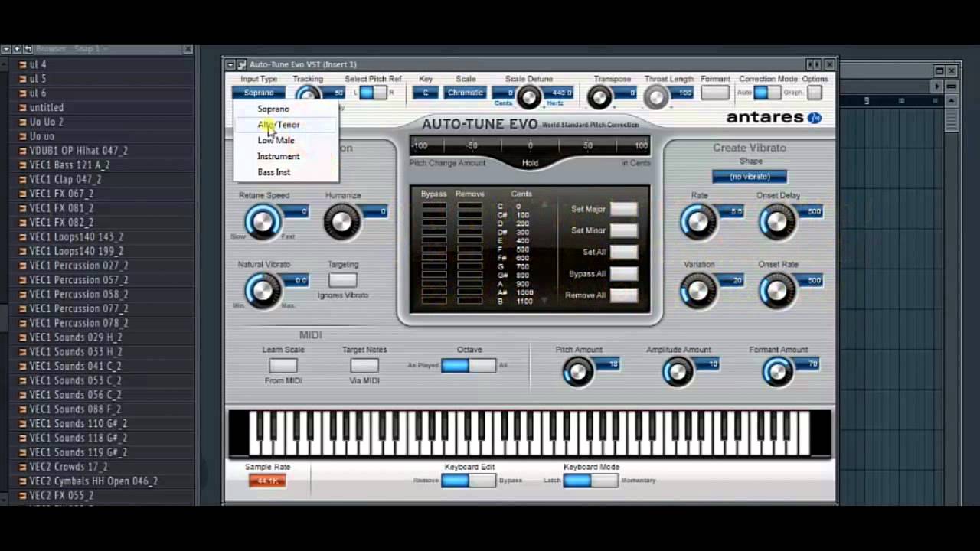Open the Auto-Tune Evo plugin window menu arrow
The image size is (980, 551).
pos(230,64)
